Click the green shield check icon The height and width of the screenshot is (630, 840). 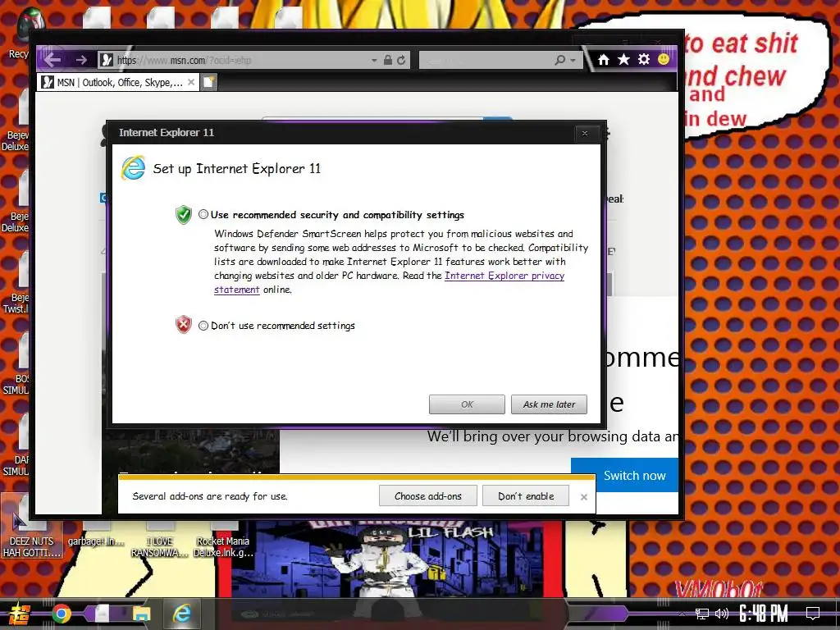click(183, 215)
